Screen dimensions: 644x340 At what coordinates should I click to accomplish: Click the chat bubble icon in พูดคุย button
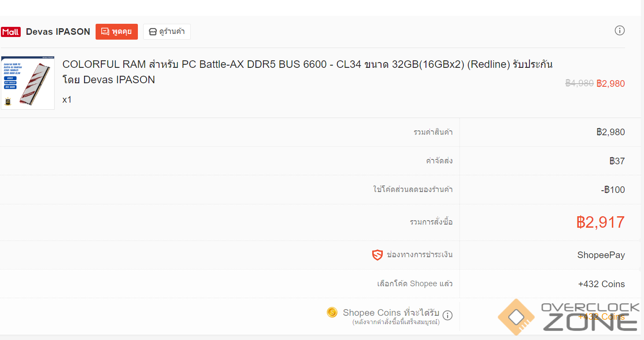coord(105,32)
